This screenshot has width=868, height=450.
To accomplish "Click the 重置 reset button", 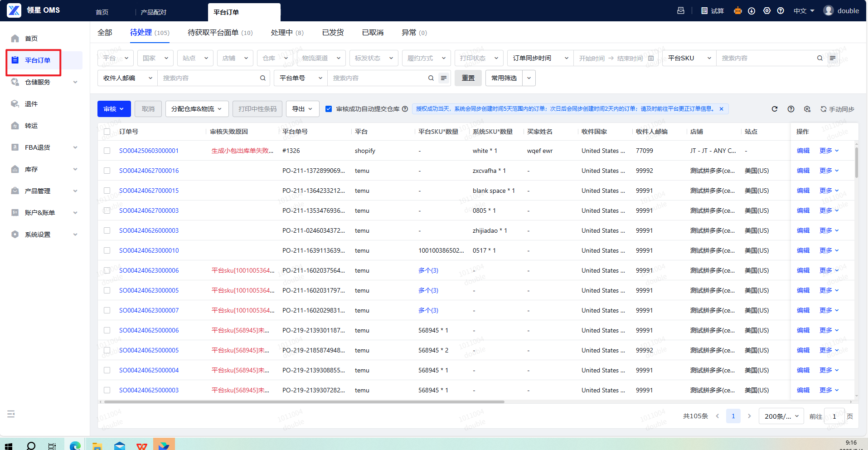I will coord(468,78).
